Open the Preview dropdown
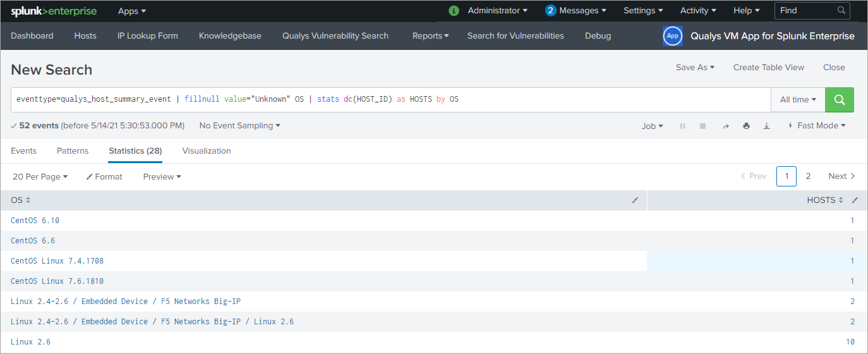 click(x=162, y=177)
